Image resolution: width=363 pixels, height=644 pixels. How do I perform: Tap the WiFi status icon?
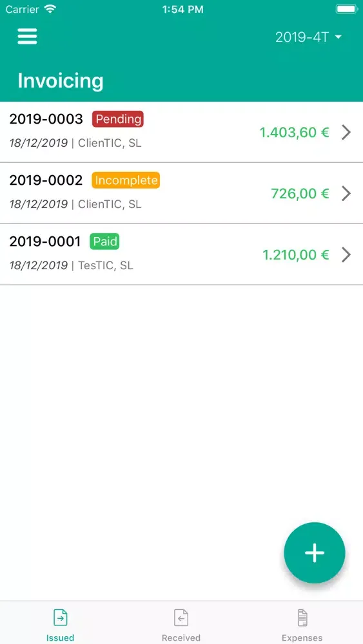50,9
